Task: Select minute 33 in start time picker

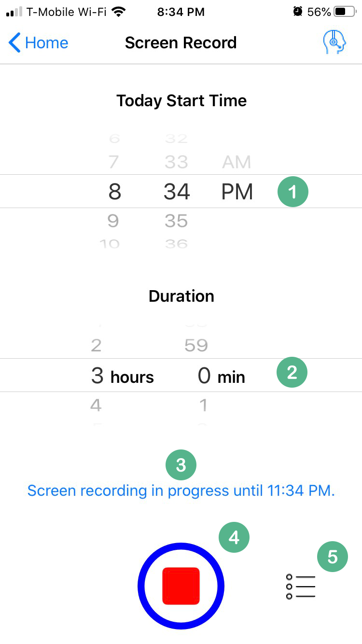Action: (x=176, y=162)
